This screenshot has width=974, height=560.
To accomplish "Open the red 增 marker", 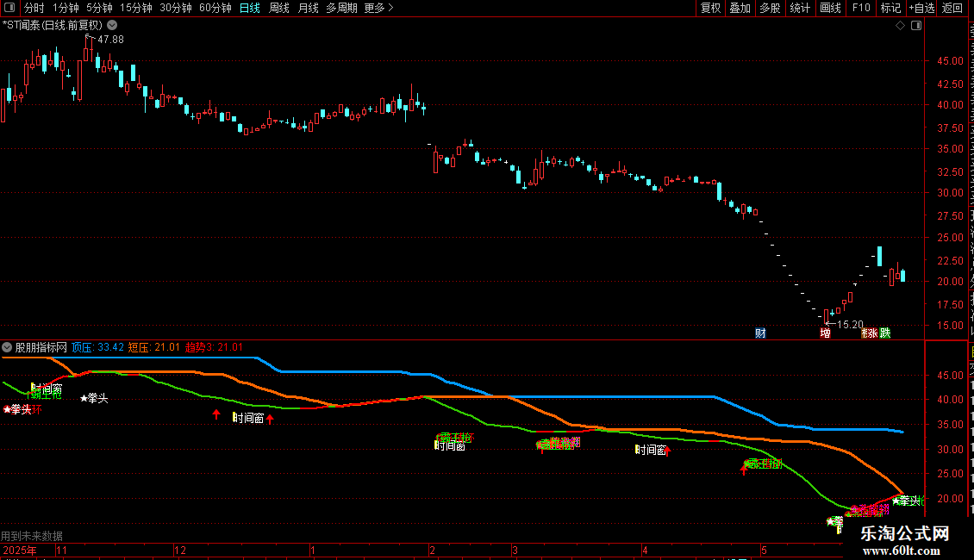I will pos(825,333).
